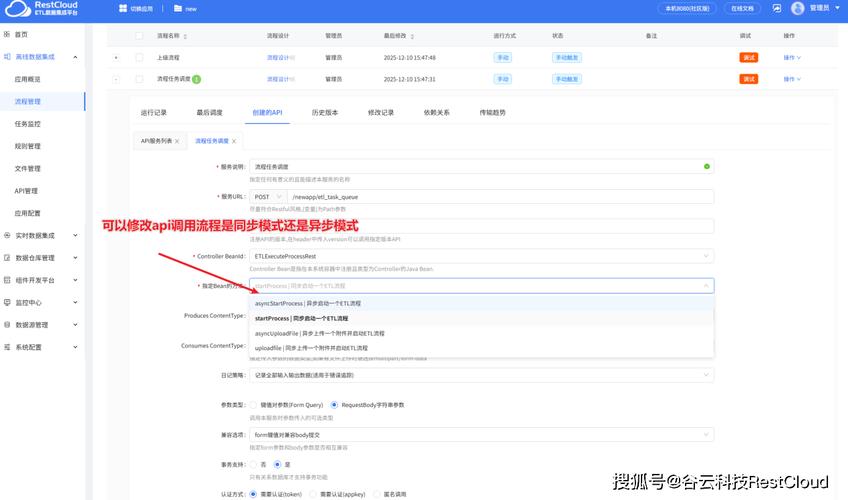
Task: Select the 键值对参数(Form Query) radio button
Action: click(x=252, y=404)
